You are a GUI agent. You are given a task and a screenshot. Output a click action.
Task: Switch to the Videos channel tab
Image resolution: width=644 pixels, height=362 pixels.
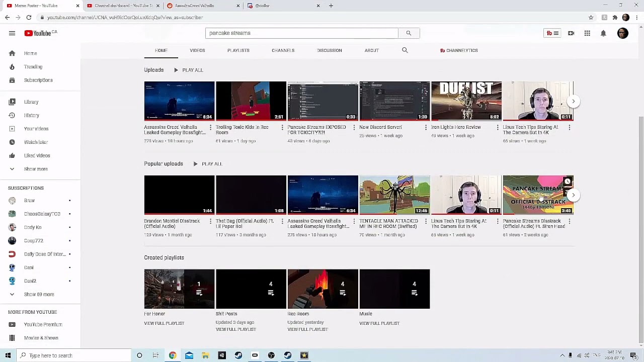pos(197,50)
